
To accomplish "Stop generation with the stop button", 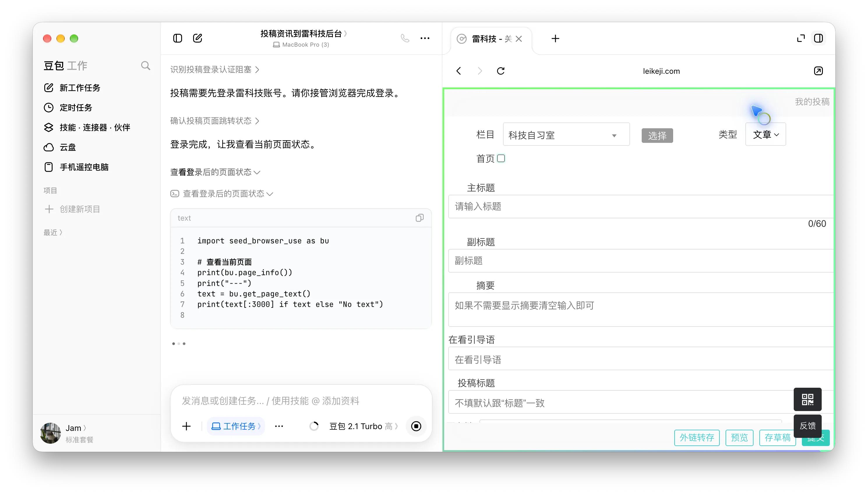I will click(416, 426).
